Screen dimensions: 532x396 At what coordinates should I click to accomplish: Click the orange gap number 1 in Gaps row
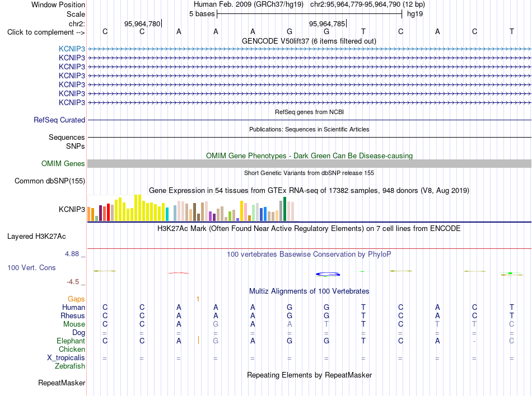[198, 299]
